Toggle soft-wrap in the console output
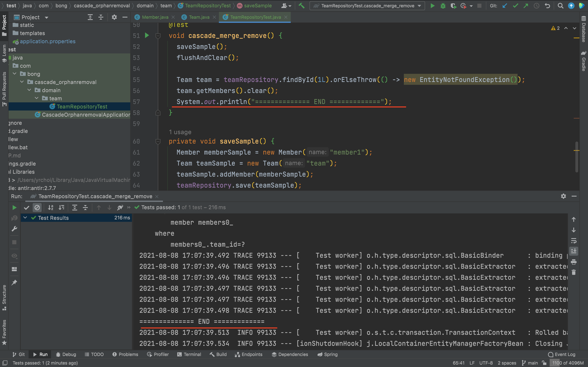The width and height of the screenshot is (588, 367). [574, 241]
